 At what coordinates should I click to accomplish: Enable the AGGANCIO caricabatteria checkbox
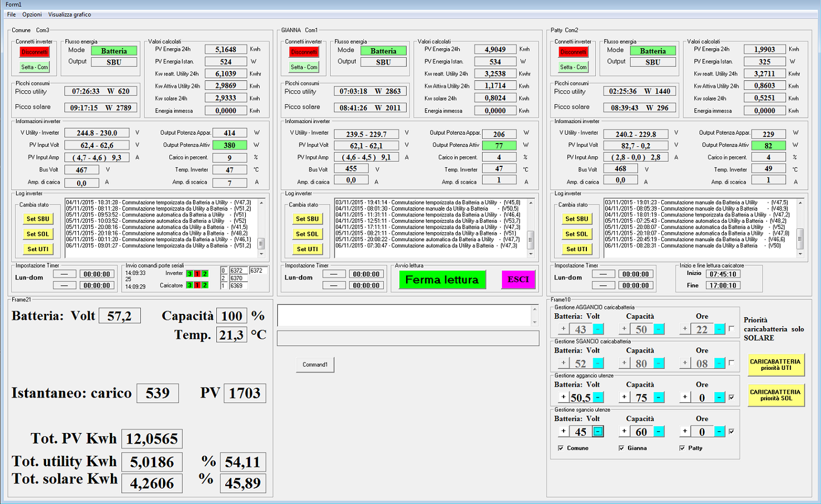click(x=731, y=329)
